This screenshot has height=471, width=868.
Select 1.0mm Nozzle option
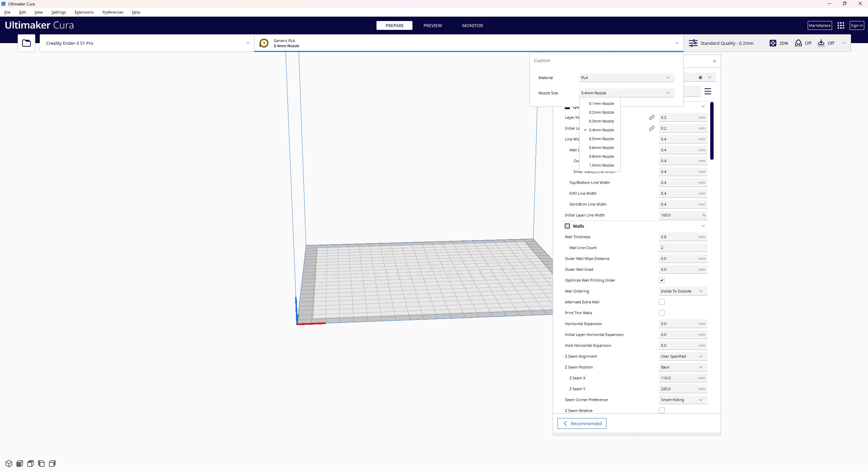tap(600, 165)
